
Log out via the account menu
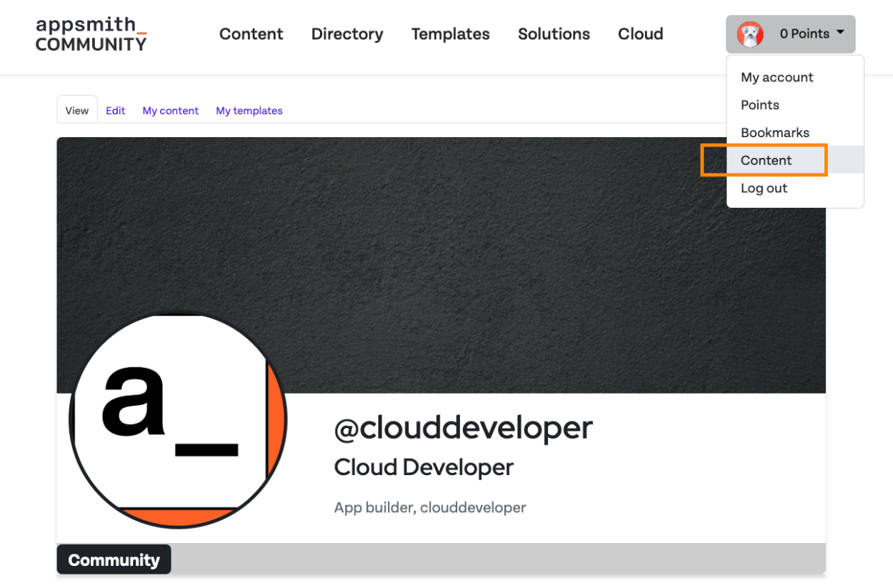795,188
